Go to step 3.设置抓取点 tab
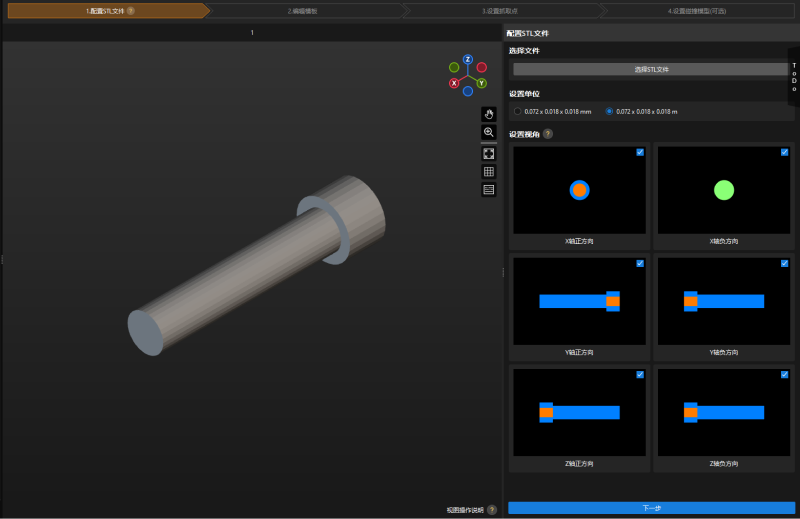Screen dimensions: 800x519 point(500,10)
